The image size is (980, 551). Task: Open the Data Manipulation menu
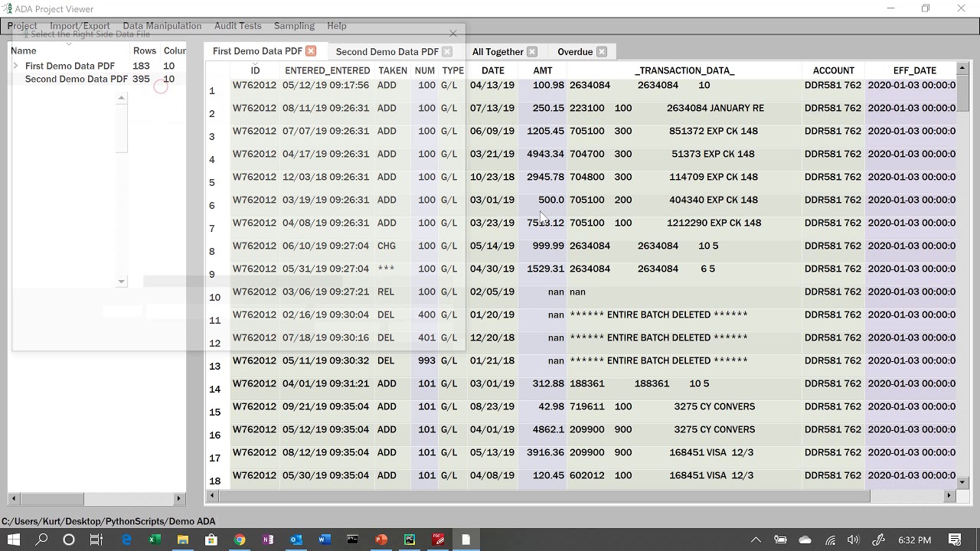tap(162, 26)
